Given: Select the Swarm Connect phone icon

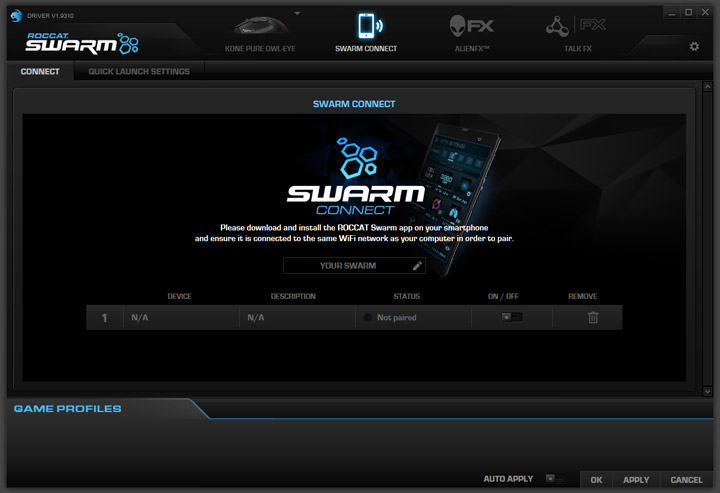Looking at the screenshot, I should click(x=369, y=26).
